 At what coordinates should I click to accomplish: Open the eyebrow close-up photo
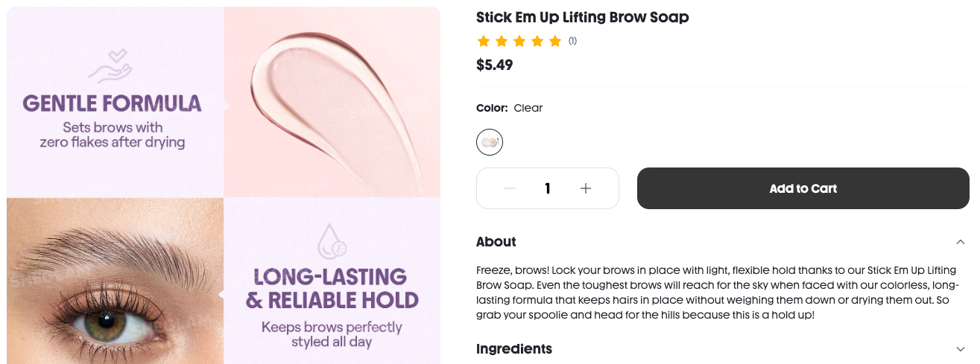pyautogui.click(x=115, y=281)
